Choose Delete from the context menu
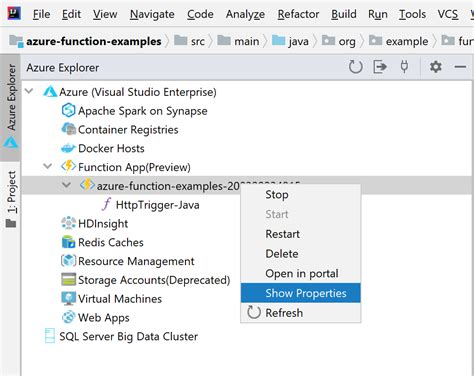 coord(300,254)
